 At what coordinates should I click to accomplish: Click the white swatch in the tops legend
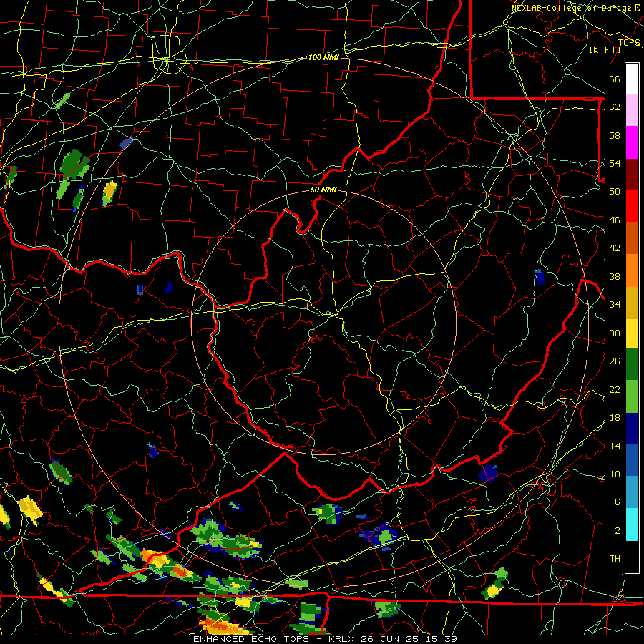pos(632,79)
